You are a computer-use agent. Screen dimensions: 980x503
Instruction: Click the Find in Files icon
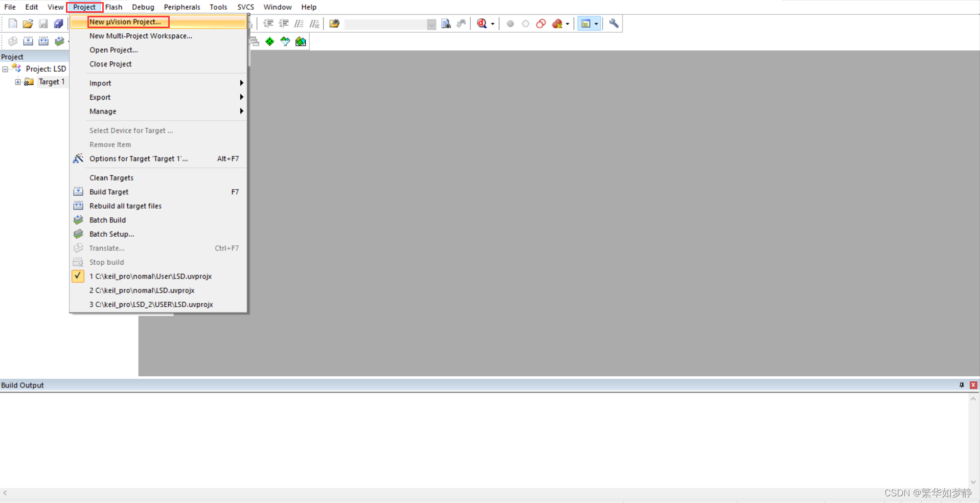334,24
